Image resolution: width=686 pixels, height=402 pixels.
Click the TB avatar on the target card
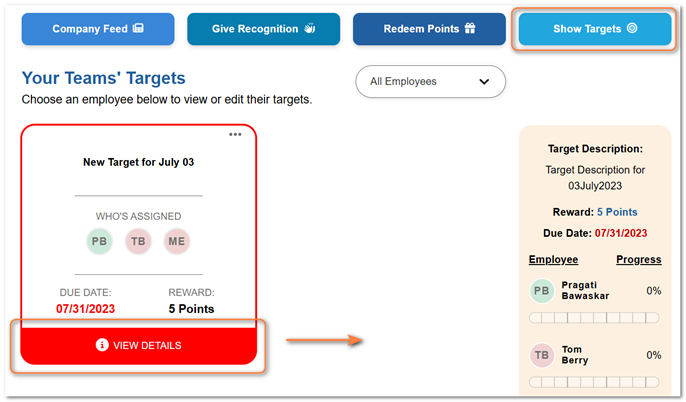point(138,241)
